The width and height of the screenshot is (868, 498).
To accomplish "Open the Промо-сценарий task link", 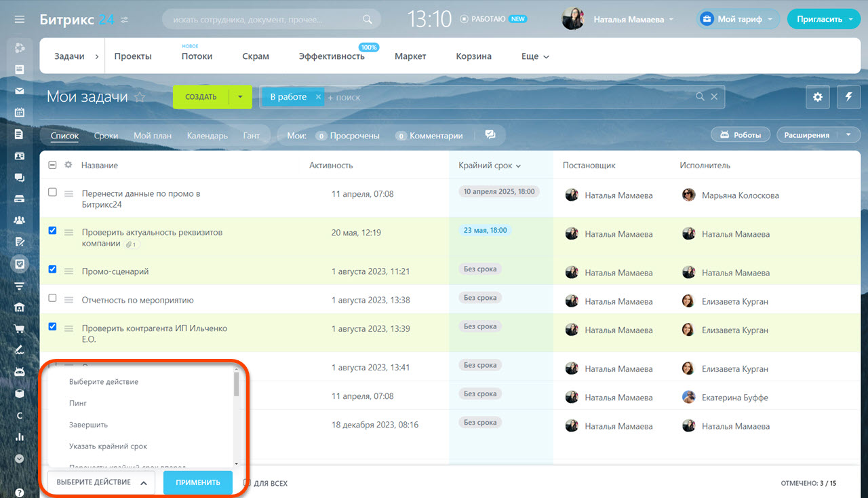I will pos(115,271).
